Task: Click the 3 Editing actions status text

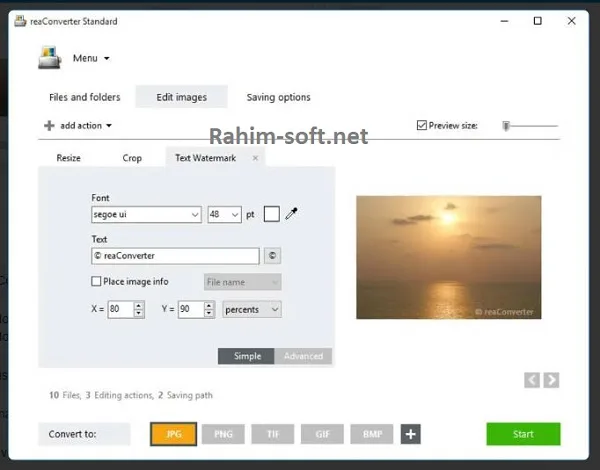Action: point(119,395)
